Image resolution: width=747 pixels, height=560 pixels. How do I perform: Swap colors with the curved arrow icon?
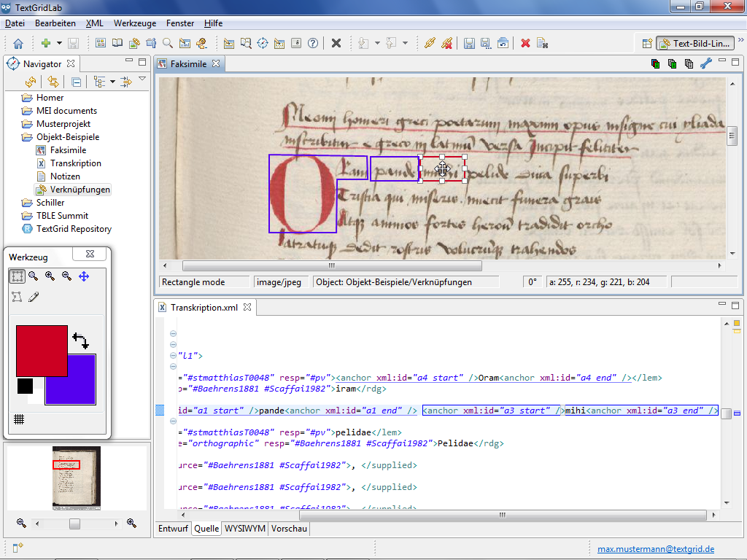[x=80, y=341]
